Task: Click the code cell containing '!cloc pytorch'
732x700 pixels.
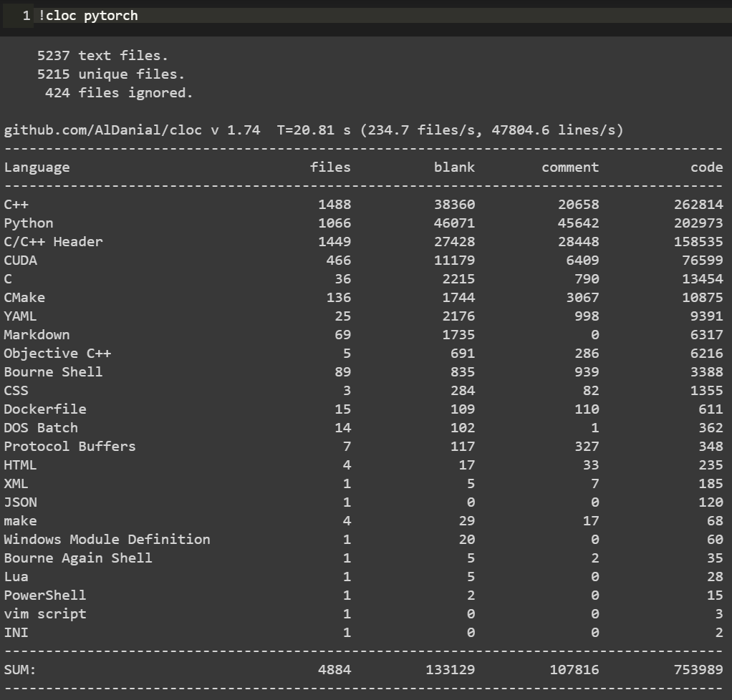Action: 358,16
